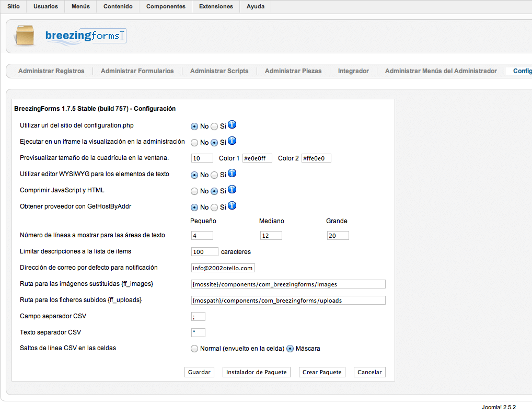Select Si for Comprimir JavaScript y HTML
This screenshot has width=532, height=416.
(214, 191)
